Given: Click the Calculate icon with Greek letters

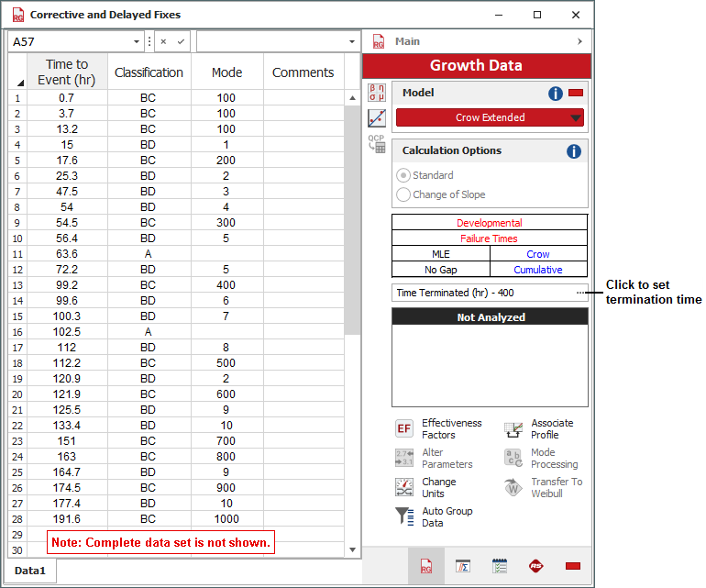Looking at the screenshot, I should coord(377,93).
